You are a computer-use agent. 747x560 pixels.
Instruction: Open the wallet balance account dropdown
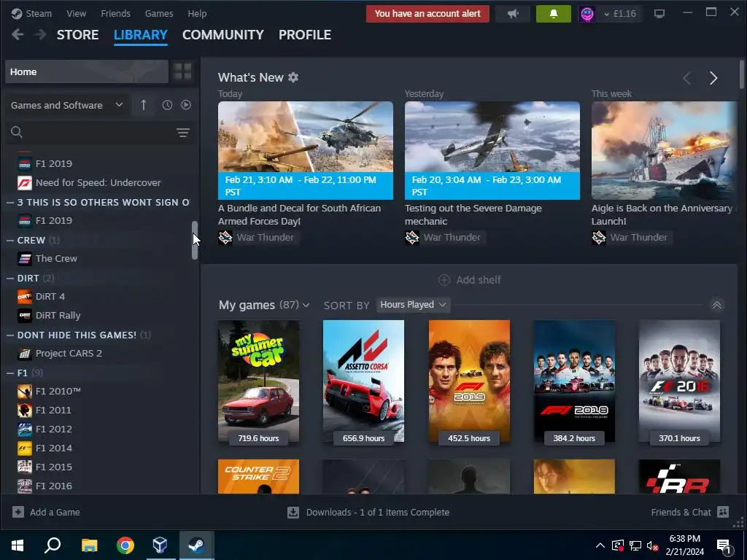point(620,14)
